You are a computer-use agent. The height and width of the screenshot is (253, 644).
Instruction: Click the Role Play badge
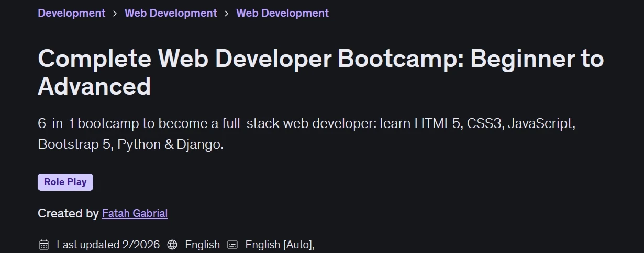[x=65, y=182]
